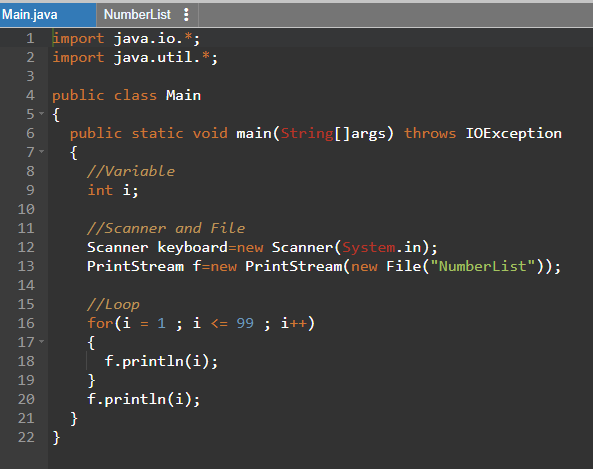Collapse the for loop fold at line 17
The height and width of the screenshot is (469, 593).
click(x=42, y=342)
